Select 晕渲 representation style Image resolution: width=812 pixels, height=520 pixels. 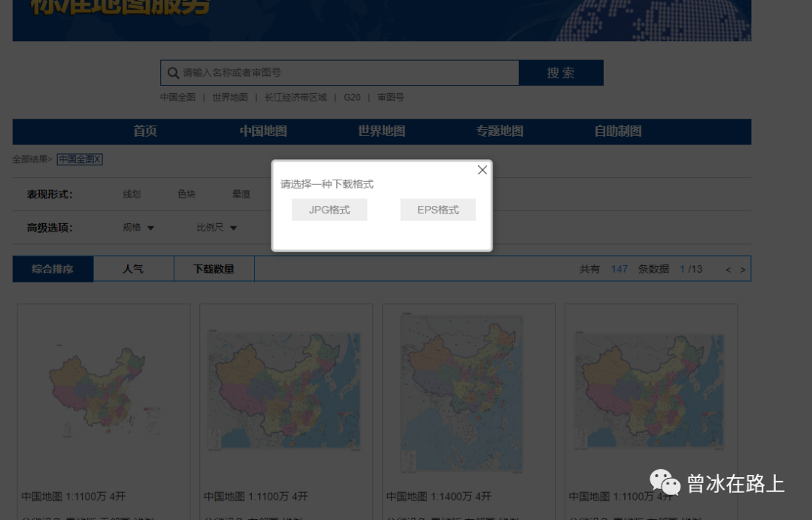click(241, 193)
